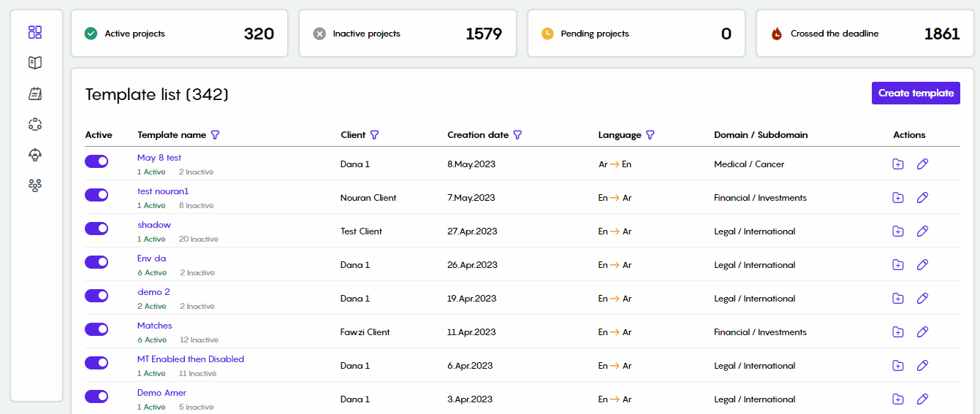Select the Inactive projects card

point(408,34)
